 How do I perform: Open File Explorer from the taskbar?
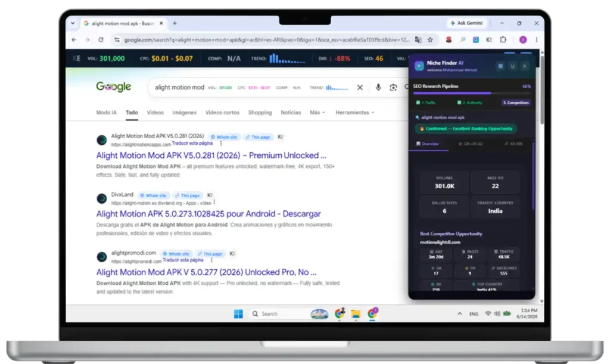[x=356, y=313]
